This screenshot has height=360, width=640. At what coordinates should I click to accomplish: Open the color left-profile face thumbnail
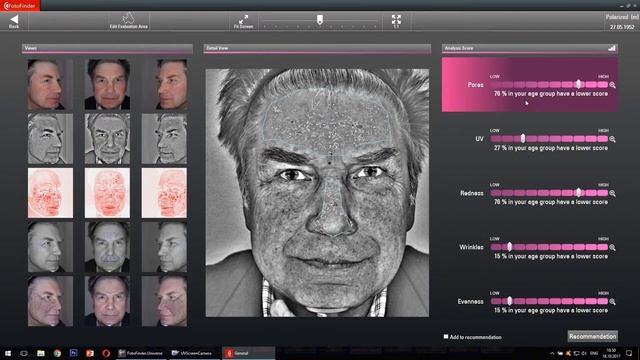(x=50, y=84)
